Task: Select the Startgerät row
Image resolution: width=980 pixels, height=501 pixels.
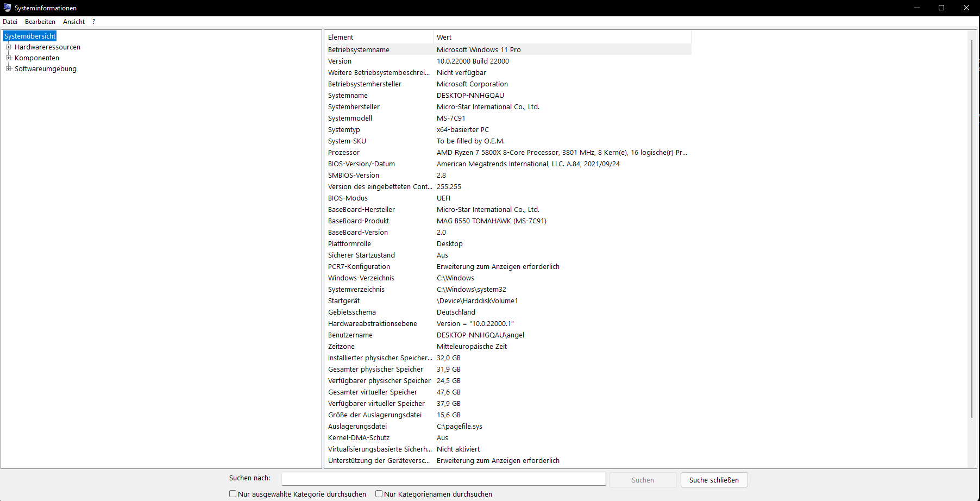Action: [x=508, y=300]
